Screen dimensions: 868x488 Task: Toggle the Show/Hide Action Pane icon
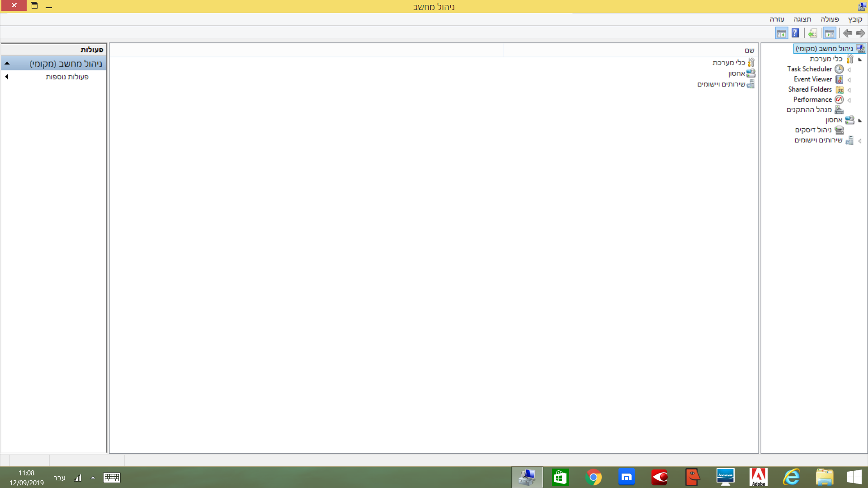click(781, 33)
